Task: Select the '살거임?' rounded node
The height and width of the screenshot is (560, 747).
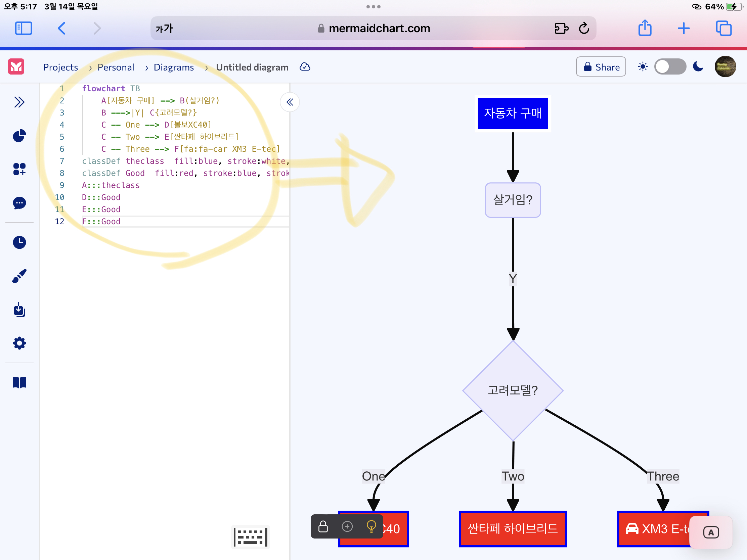Action: (513, 200)
